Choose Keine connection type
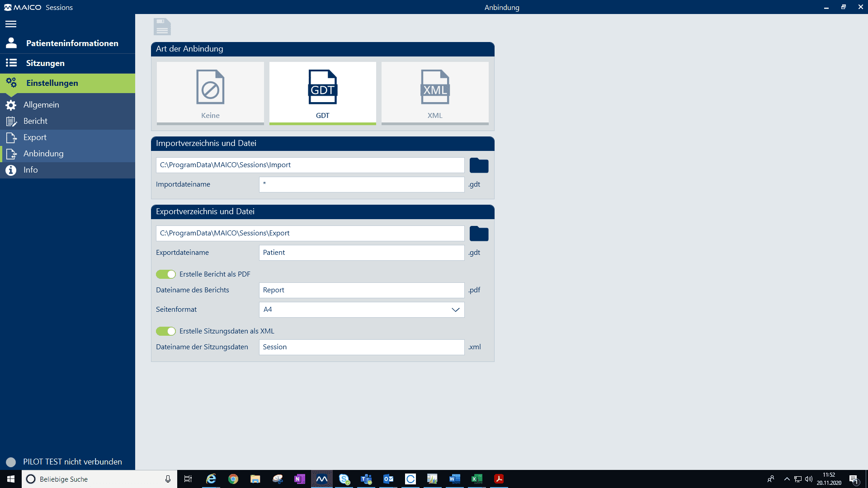This screenshot has height=488, width=868. coord(210,93)
